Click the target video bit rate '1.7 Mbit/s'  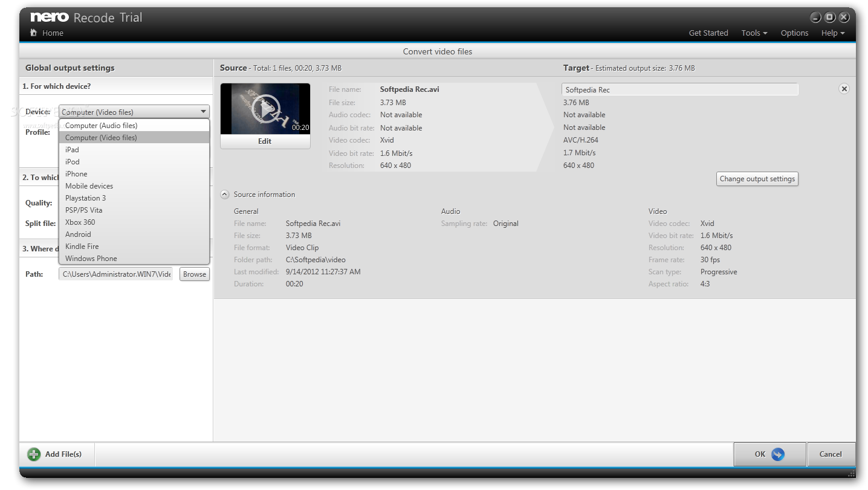point(579,153)
